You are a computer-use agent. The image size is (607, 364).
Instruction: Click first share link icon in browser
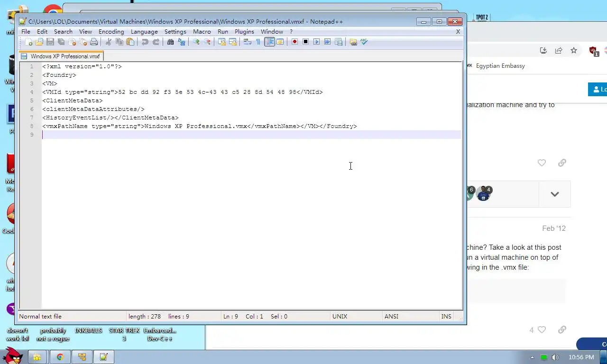click(562, 163)
